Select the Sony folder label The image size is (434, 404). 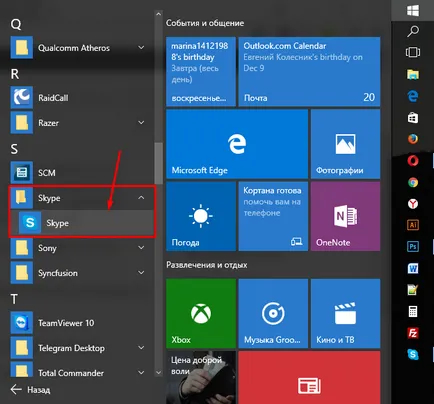47,248
